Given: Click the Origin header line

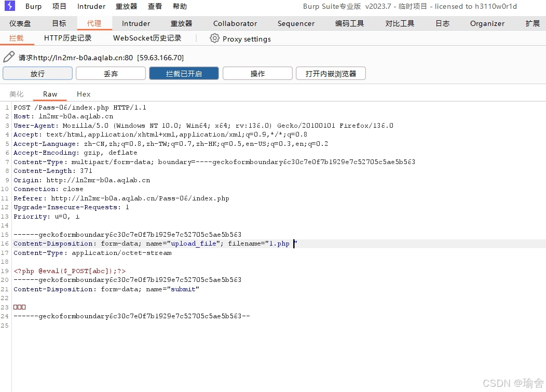Looking at the screenshot, I should click(82, 180).
